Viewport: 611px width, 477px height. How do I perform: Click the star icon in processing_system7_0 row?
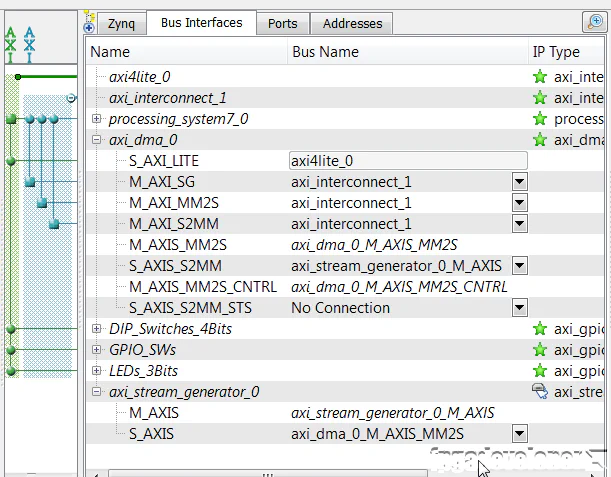540,119
